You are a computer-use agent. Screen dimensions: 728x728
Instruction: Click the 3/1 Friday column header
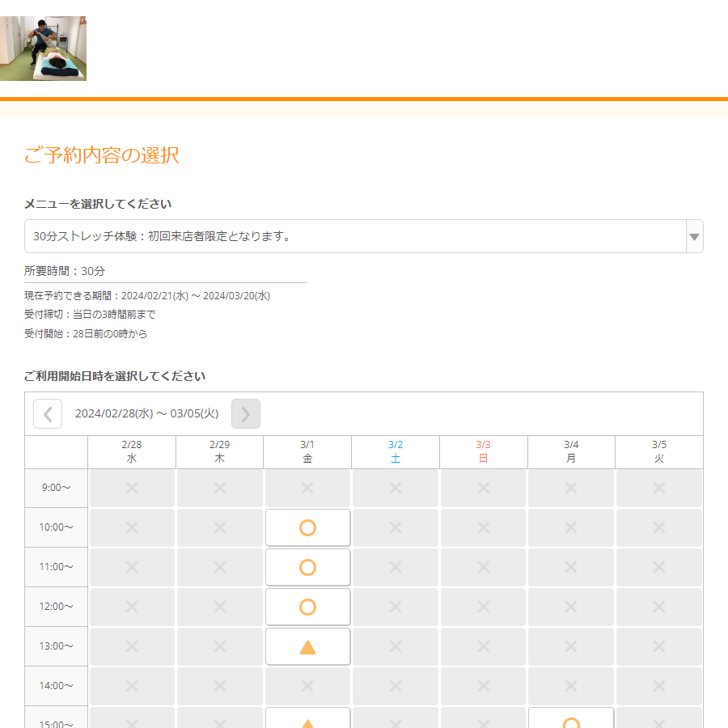(307, 451)
